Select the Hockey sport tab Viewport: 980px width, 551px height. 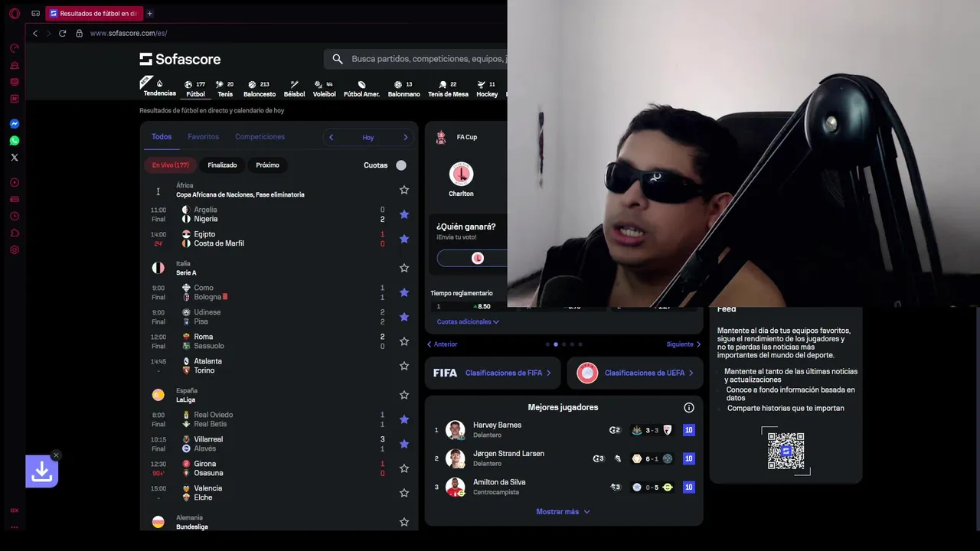click(487, 89)
